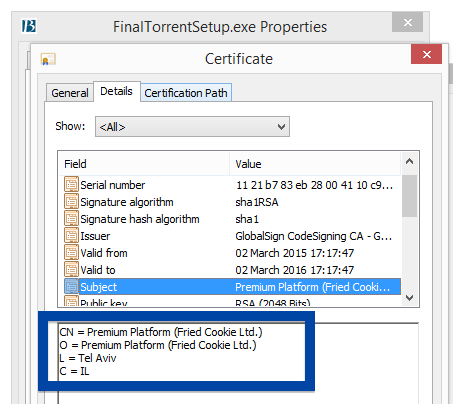Viewport: 453px width, 404px height.
Task: Switch to the General tab
Action: click(x=70, y=93)
